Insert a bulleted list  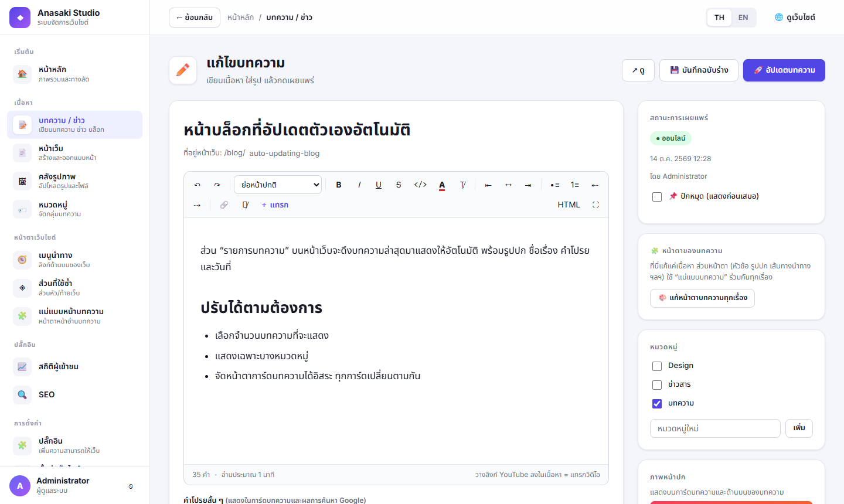[x=554, y=185]
